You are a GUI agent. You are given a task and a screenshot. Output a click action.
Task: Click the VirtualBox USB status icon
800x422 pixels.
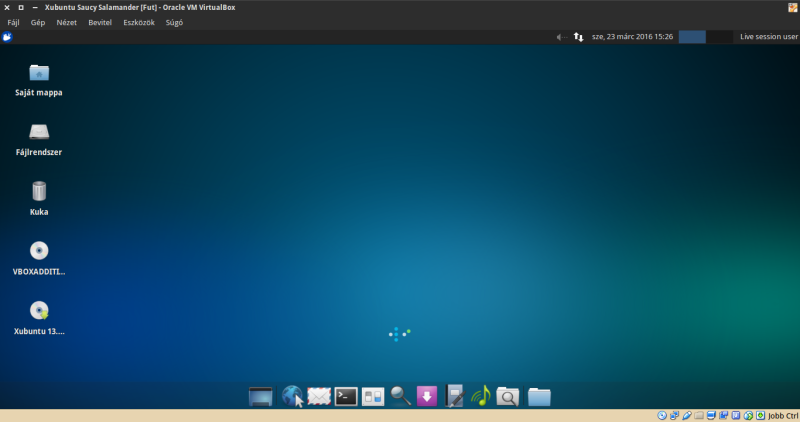click(687, 415)
